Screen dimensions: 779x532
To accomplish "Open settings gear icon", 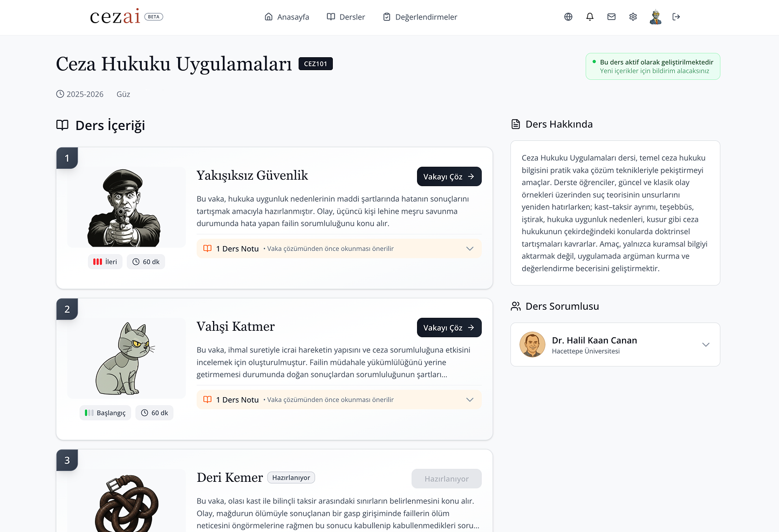I will [x=633, y=17].
